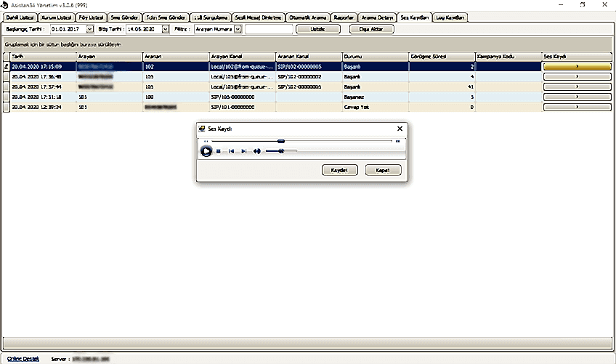Open Ses Kaydı play button in first row
This screenshot has width=616, height=364.
[x=577, y=66]
